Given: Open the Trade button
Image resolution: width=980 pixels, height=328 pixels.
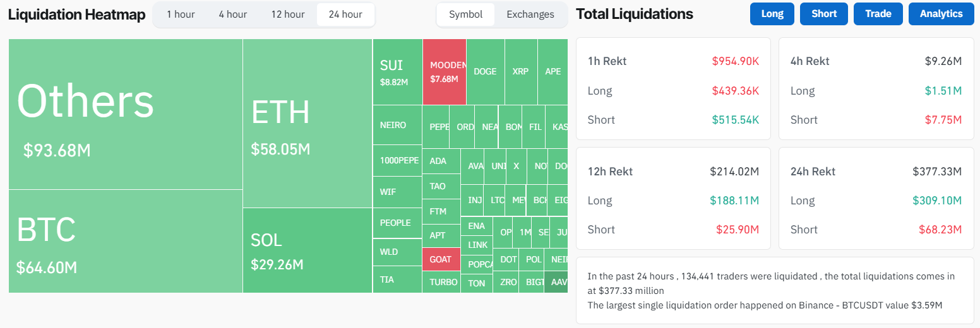Looking at the screenshot, I should (878, 14).
